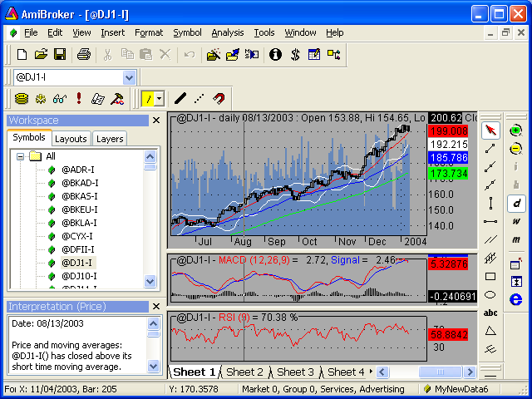
Task: Open the Analysis menu
Action: (x=227, y=32)
